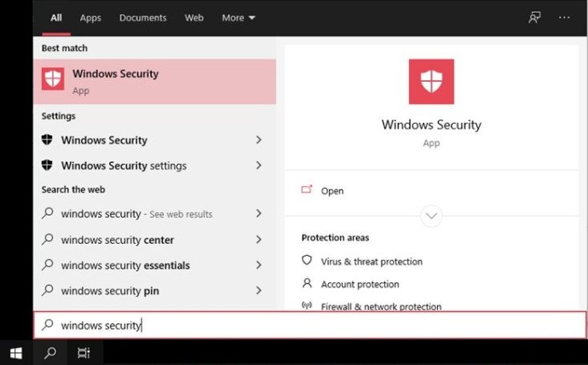Click the antenna icon for Firewall & network protection
This screenshot has height=365, width=588.
tap(307, 305)
